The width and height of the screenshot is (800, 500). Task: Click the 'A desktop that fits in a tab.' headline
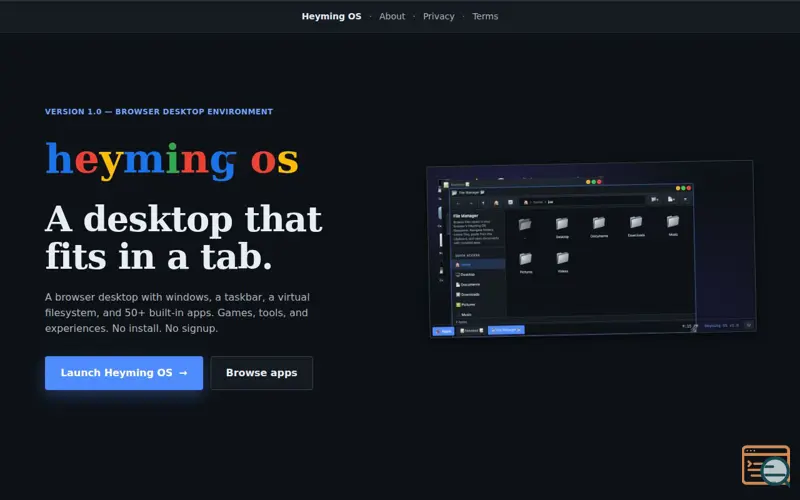(x=184, y=238)
